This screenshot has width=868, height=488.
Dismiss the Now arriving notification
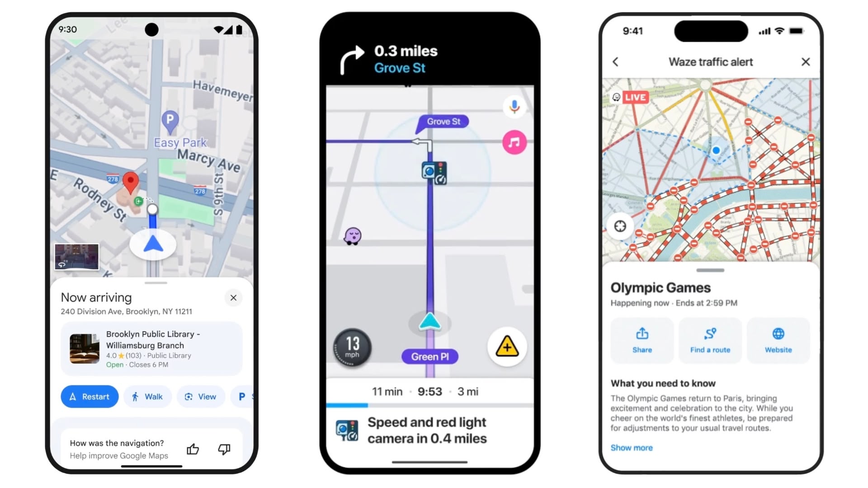click(x=233, y=297)
